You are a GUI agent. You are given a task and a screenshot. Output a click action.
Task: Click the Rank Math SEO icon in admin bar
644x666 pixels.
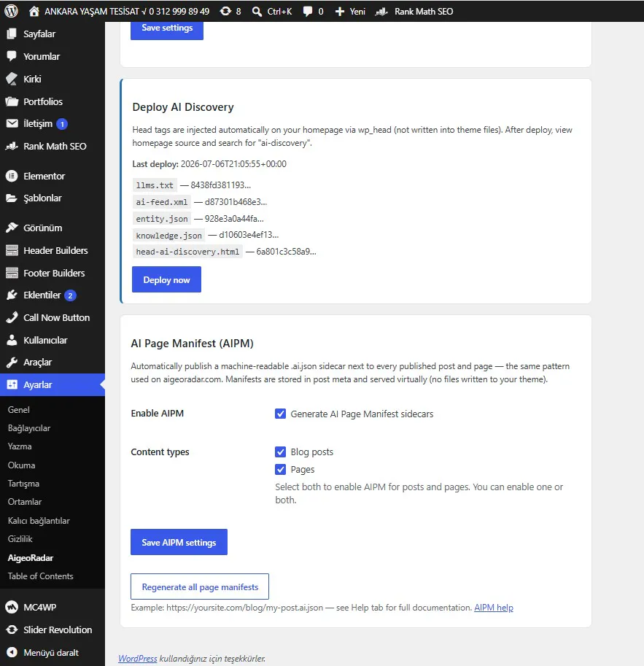click(x=381, y=12)
